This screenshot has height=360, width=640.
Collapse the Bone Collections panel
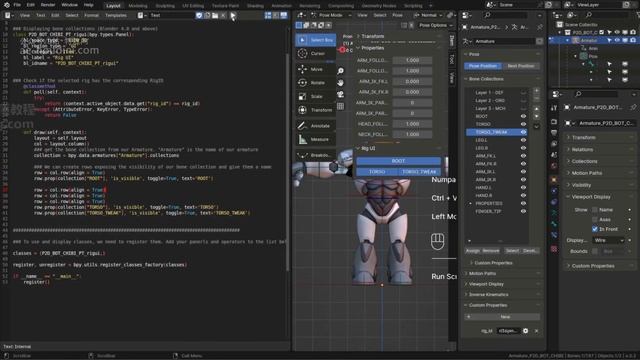(502, 79)
